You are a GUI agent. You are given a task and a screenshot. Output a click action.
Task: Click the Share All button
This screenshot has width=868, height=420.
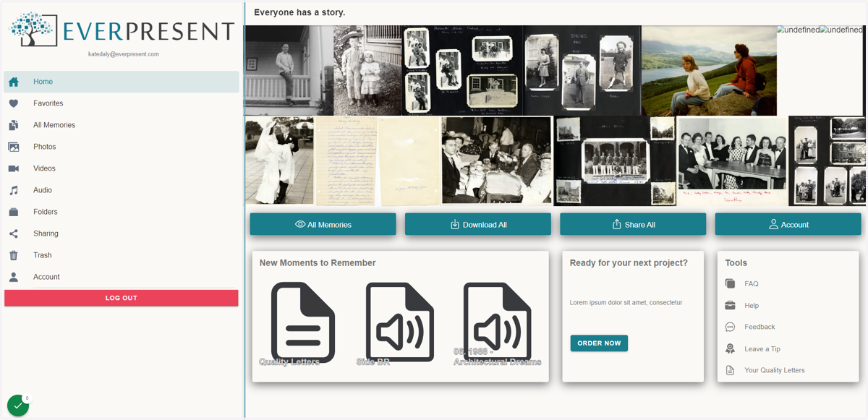pyautogui.click(x=633, y=224)
